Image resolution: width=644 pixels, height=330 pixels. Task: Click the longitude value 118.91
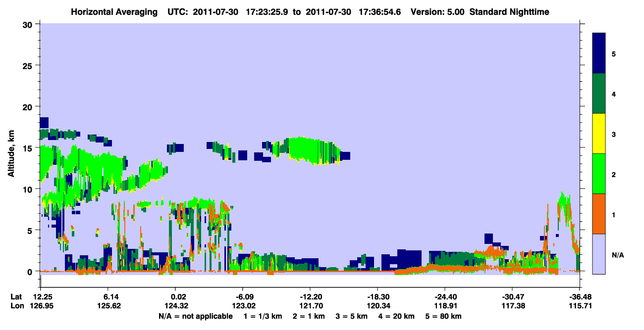pos(446,306)
